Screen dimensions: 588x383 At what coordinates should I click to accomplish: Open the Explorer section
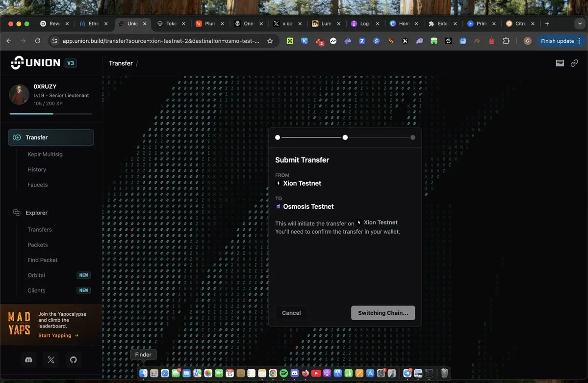pos(36,213)
